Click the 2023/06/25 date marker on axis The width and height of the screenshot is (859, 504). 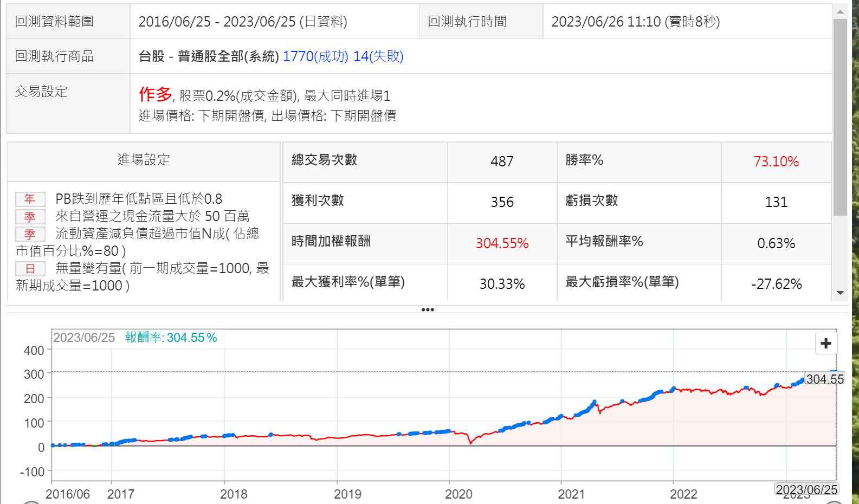point(806,489)
